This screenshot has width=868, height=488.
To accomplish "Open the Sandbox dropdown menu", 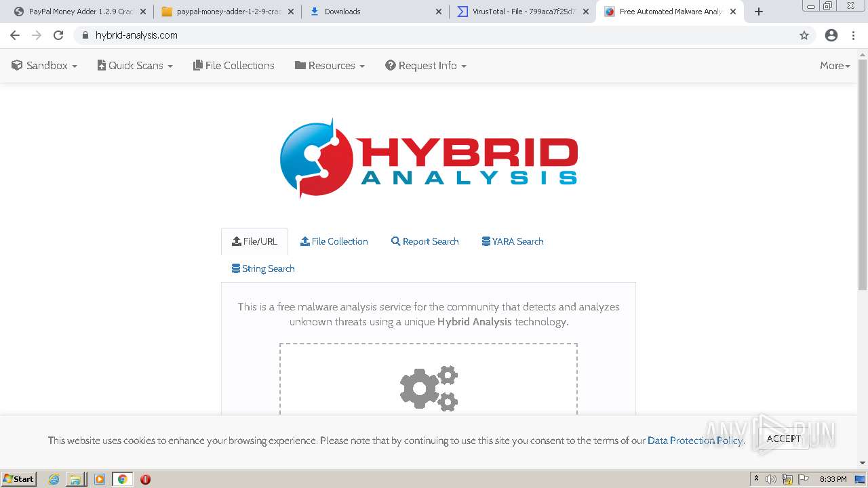I will (44, 66).
